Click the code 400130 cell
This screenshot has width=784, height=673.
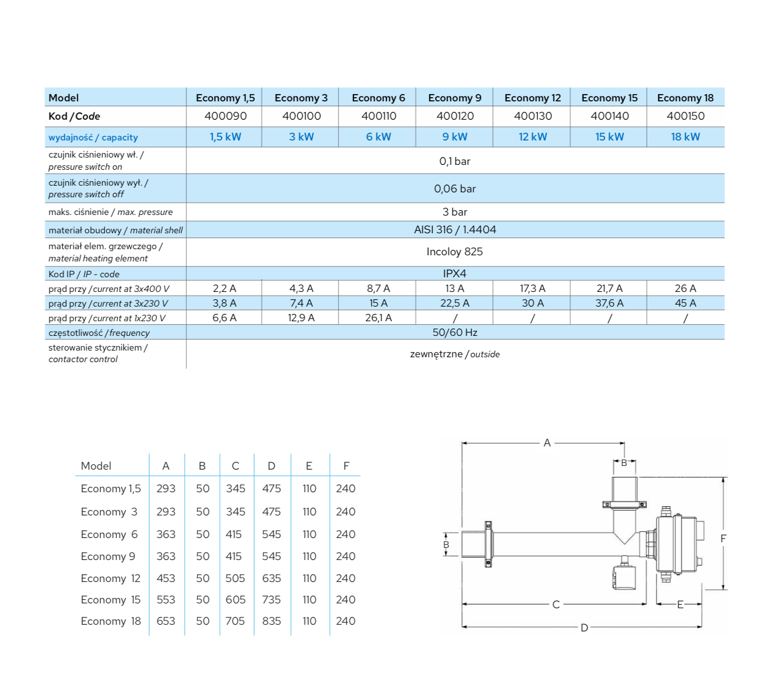tap(533, 116)
